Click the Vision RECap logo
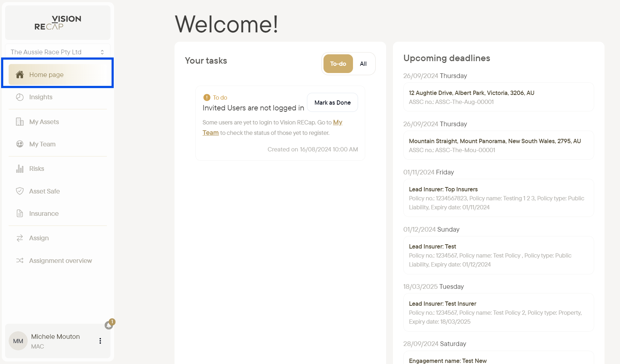 58,23
